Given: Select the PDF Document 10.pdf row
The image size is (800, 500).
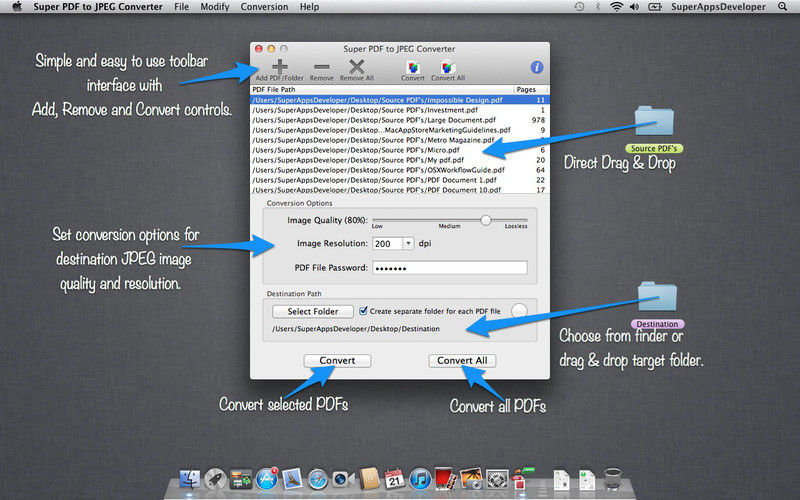Looking at the screenshot, I should coord(399,189).
